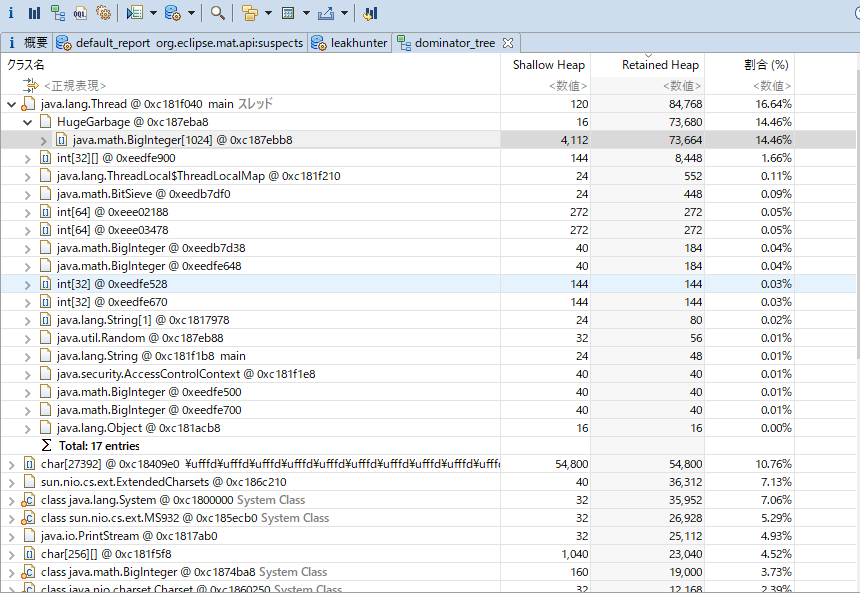860x593 pixels.
Task: Click the compare heap dump bar-chart icon
Action: [x=370, y=13]
